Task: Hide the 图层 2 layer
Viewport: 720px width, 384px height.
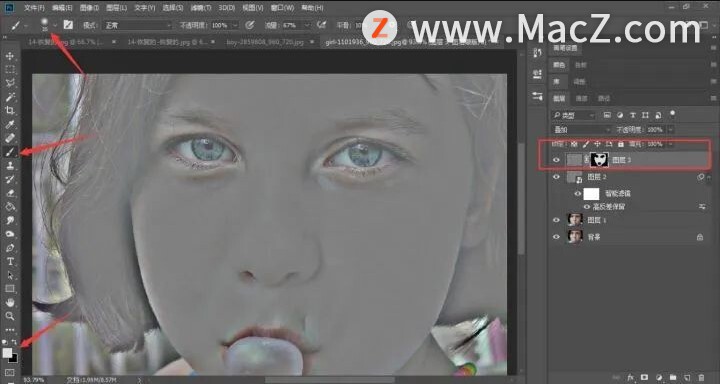Action: coord(557,177)
